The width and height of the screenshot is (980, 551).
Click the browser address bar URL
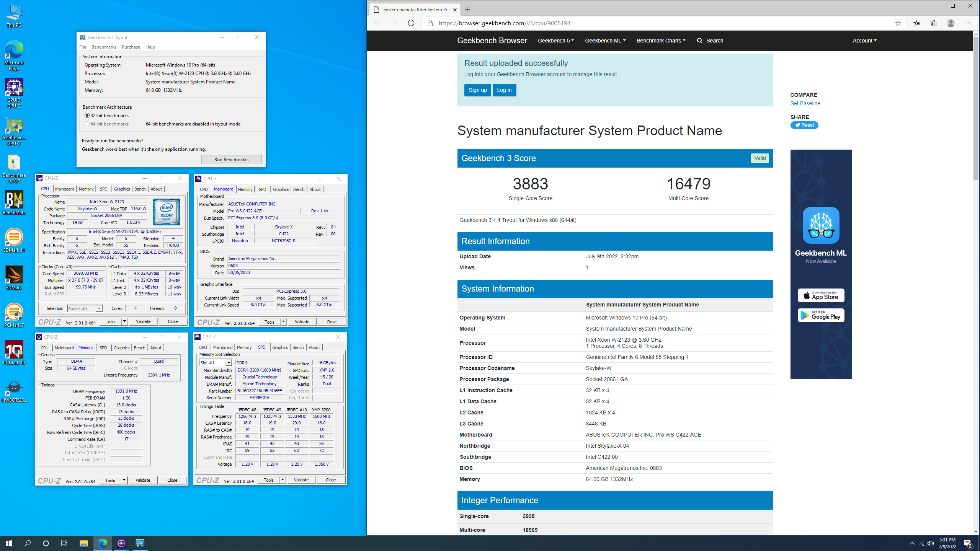point(505,23)
